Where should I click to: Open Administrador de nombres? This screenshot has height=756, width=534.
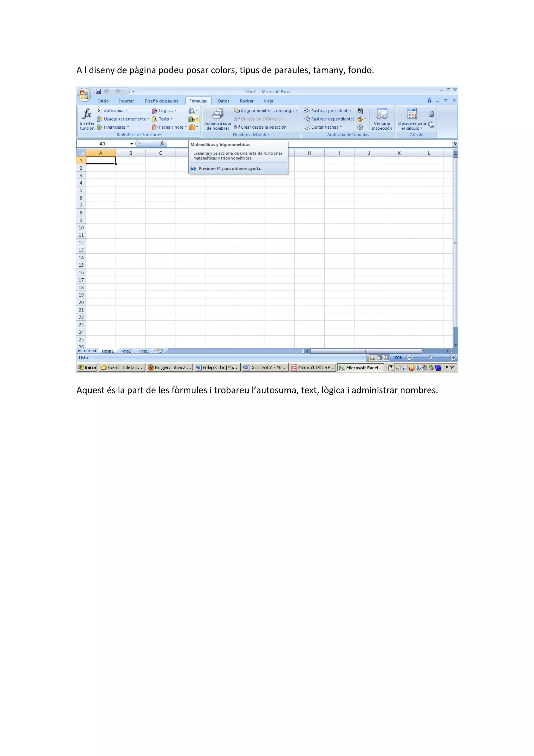coord(217,120)
